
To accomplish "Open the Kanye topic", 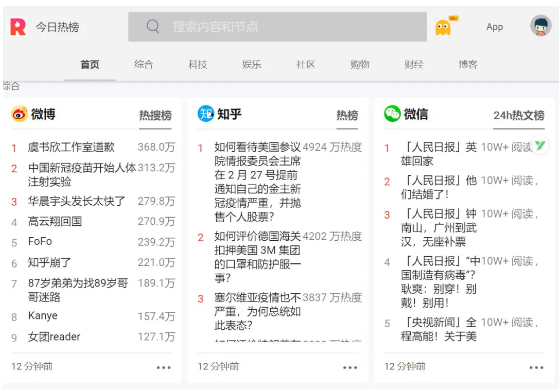I will (43, 316).
